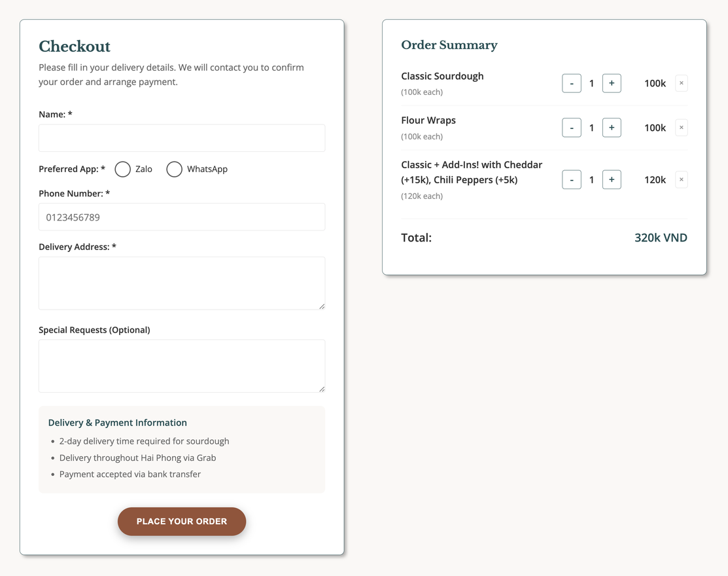Viewport: 728px width, 576px height.
Task: Select WhatsApp as preferred app
Action: (x=174, y=169)
